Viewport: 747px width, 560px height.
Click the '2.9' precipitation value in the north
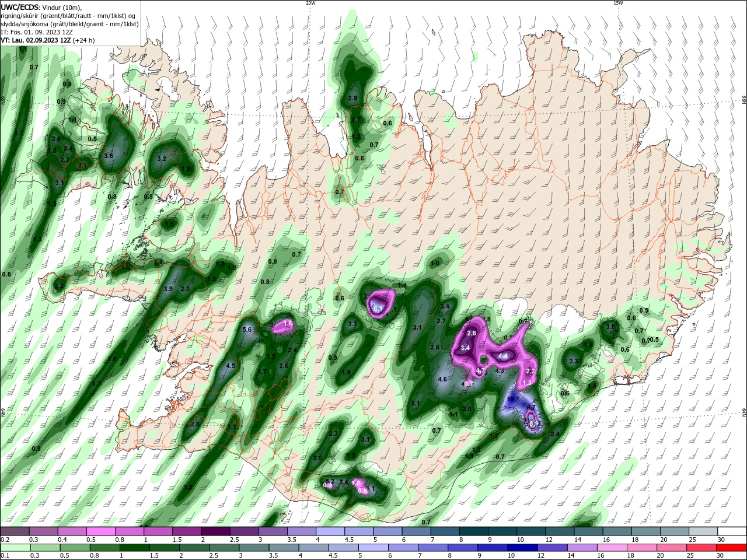pos(352,98)
